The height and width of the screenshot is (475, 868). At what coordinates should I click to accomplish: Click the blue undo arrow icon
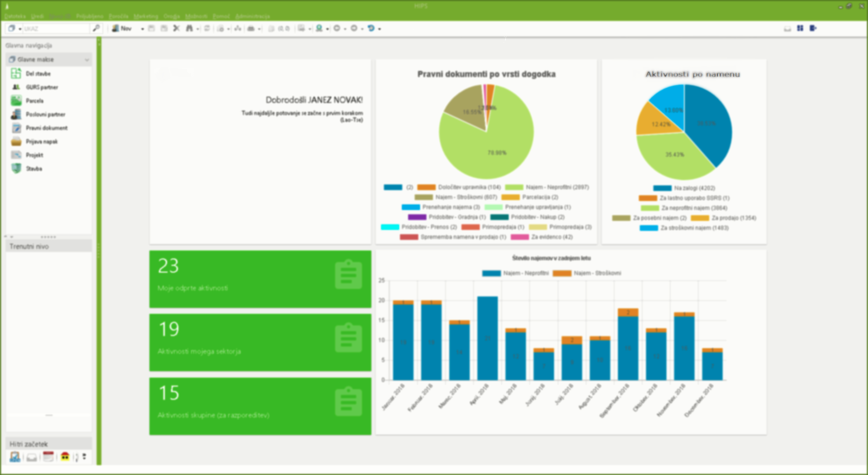[x=371, y=28]
